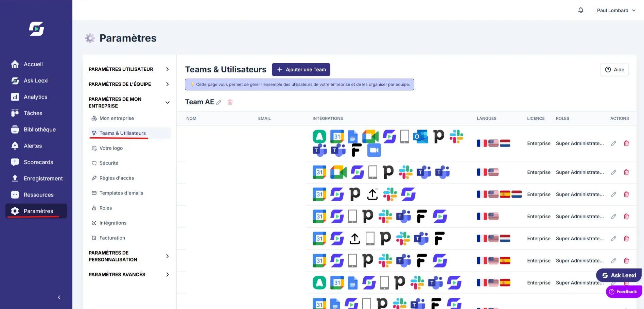Click the Outlook integration icon in first row
The height and width of the screenshot is (309, 644).
pos(420,137)
